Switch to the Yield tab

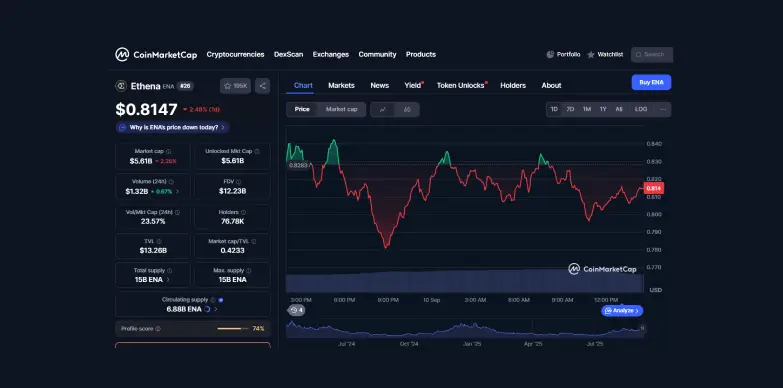(x=412, y=85)
